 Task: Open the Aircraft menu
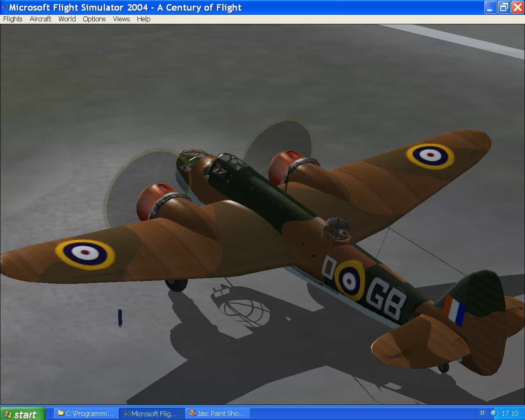40,19
